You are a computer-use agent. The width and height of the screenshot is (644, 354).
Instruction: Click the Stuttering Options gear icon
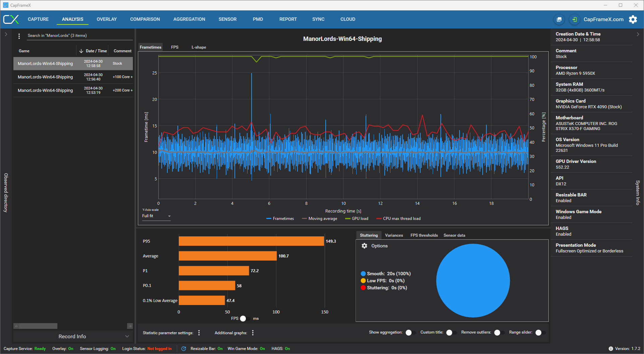pyautogui.click(x=365, y=246)
